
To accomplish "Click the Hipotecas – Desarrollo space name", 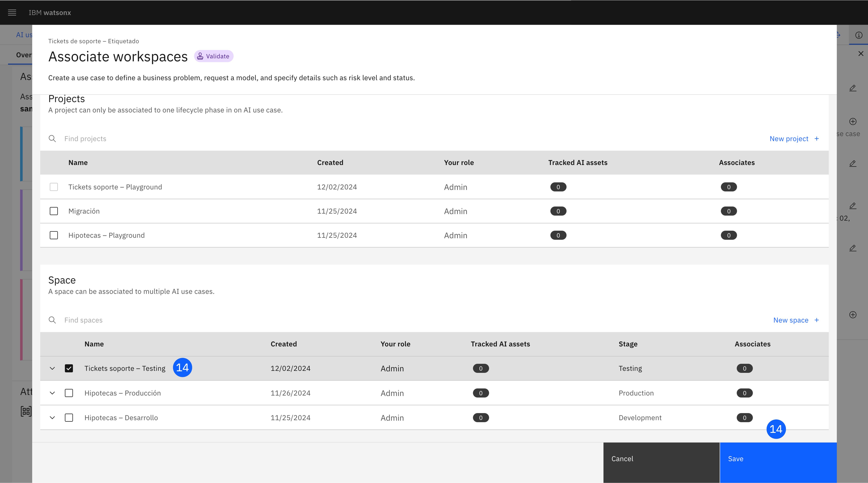I will pyautogui.click(x=121, y=418).
